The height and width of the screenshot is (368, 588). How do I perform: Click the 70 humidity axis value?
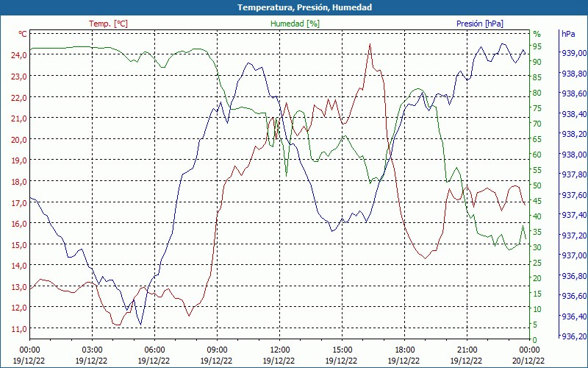point(537,123)
